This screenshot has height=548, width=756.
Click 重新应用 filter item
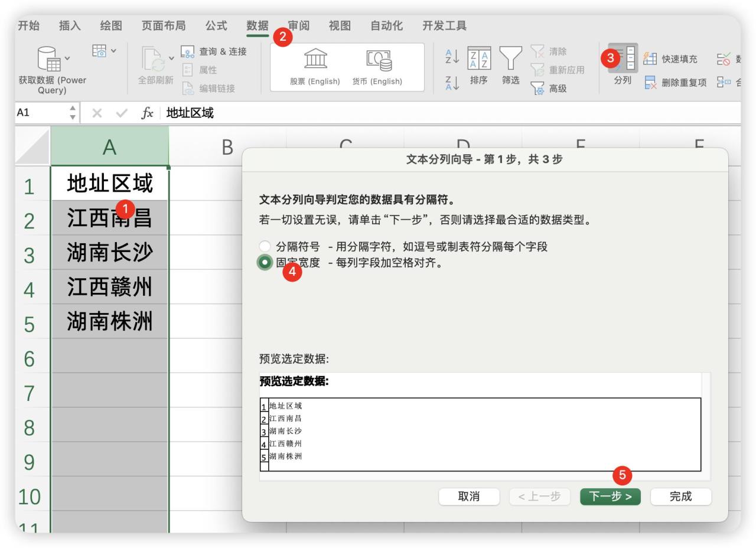click(x=558, y=70)
